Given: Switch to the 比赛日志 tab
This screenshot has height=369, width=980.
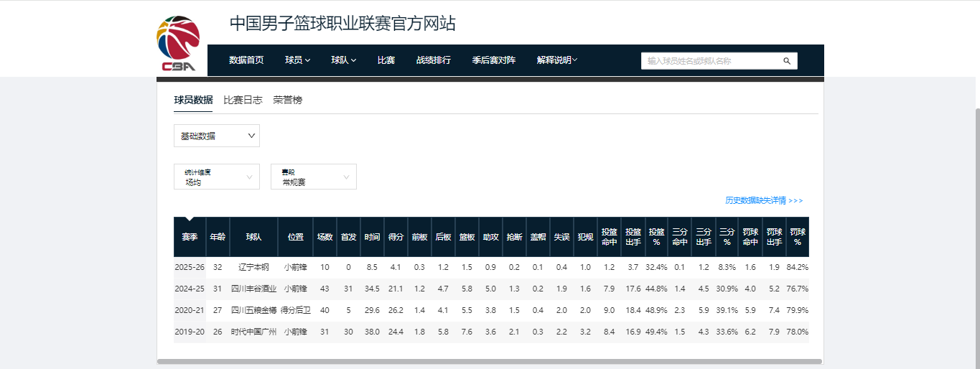Looking at the screenshot, I should click(243, 100).
